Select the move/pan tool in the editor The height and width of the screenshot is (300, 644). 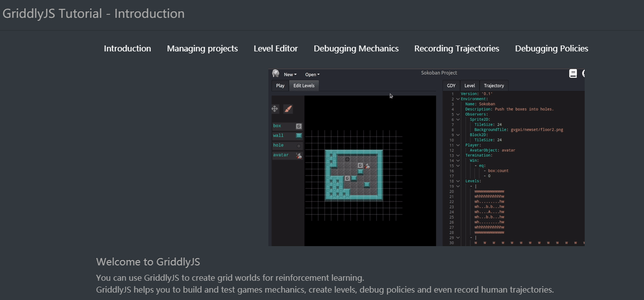(275, 109)
